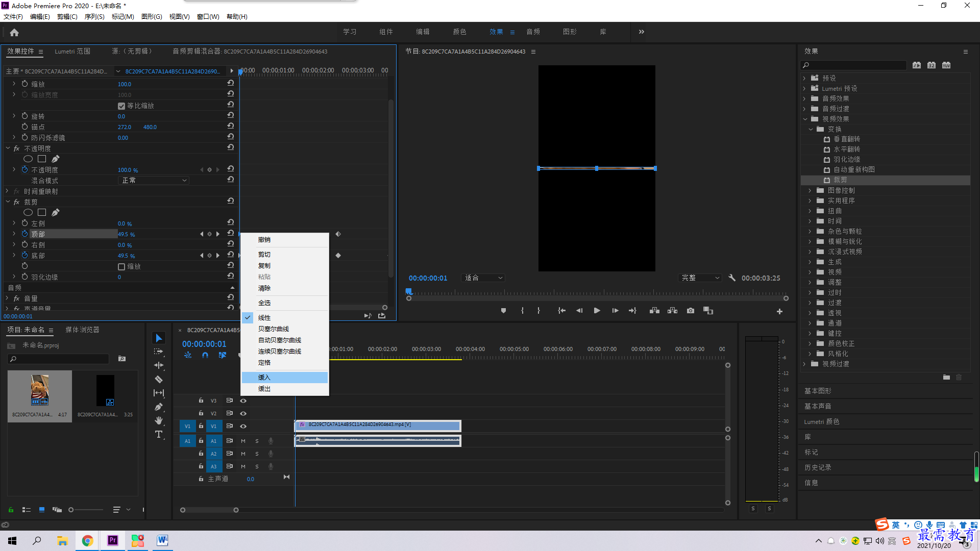Open the 基本图形 panel
Viewport: 980px width, 551px height.
[818, 391]
